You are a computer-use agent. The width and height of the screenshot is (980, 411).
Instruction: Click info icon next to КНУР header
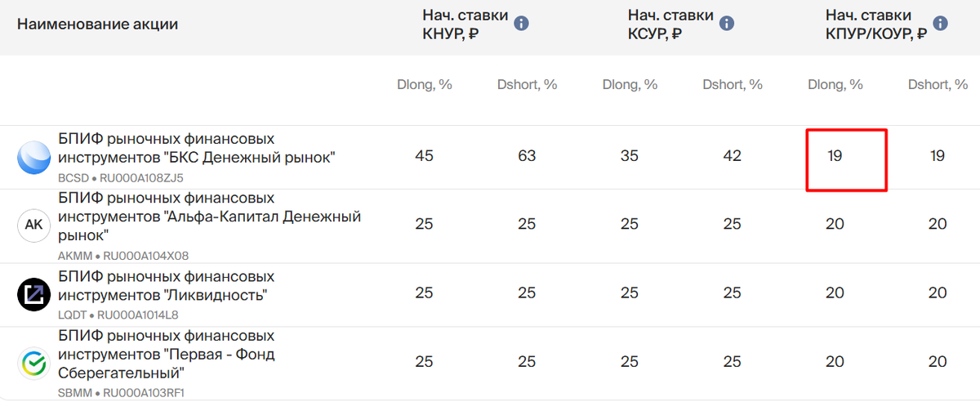pos(521,25)
